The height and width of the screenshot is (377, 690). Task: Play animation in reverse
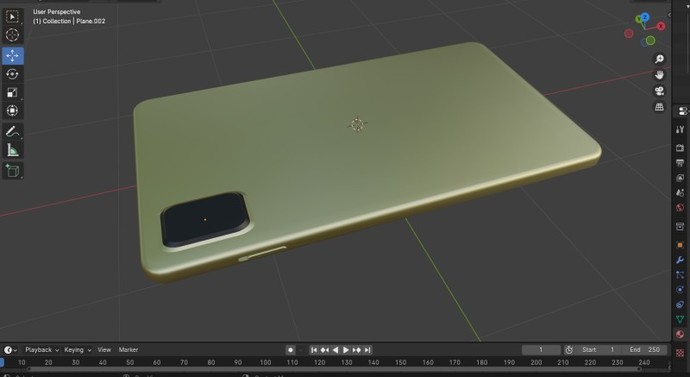tap(335, 350)
